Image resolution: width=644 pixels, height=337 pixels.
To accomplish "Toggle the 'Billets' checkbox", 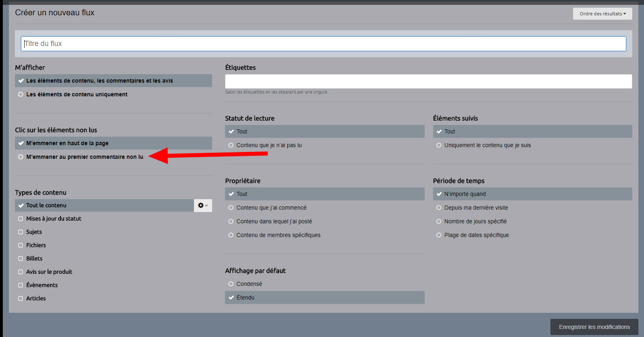I will point(21,258).
